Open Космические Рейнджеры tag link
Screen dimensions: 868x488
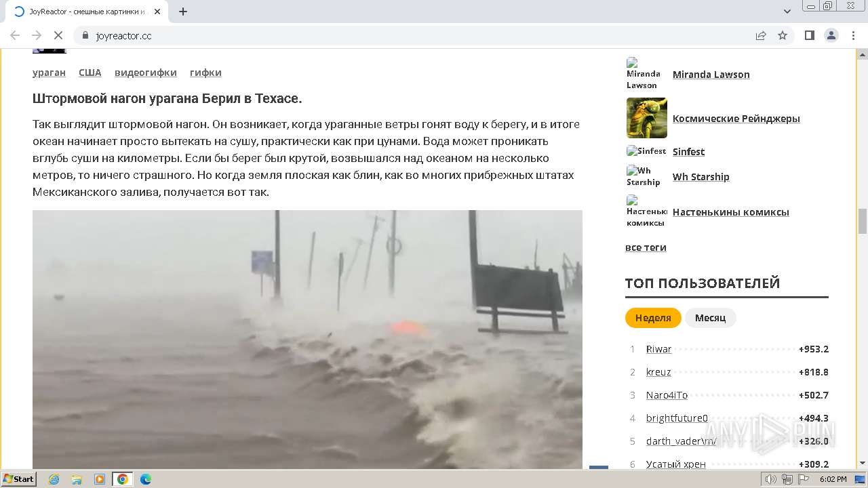tap(736, 119)
